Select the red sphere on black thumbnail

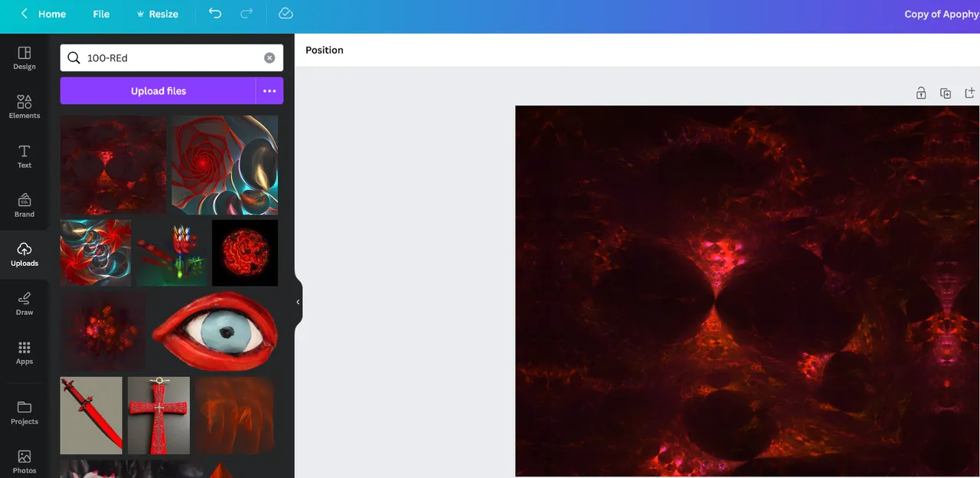click(245, 253)
